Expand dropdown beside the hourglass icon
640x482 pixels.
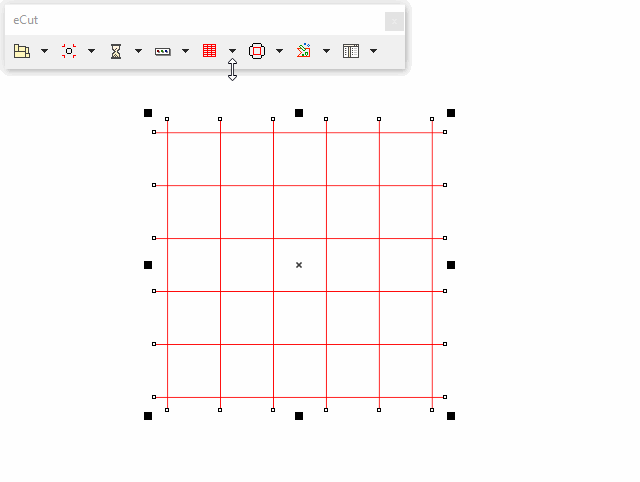[138, 51]
